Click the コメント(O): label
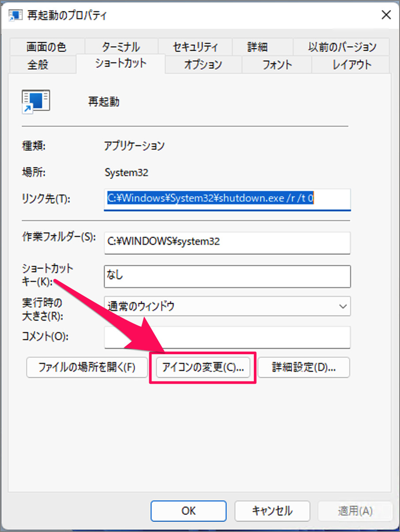 coord(45,337)
